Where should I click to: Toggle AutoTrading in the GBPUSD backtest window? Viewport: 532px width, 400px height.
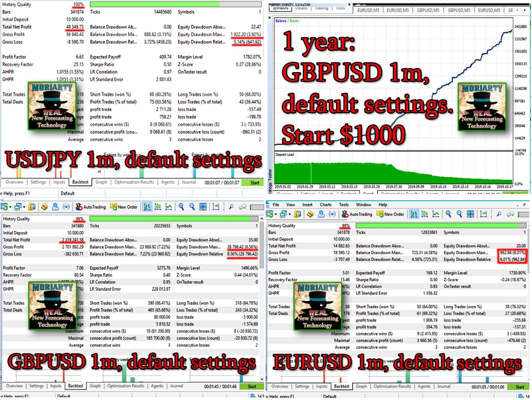click(x=91, y=207)
